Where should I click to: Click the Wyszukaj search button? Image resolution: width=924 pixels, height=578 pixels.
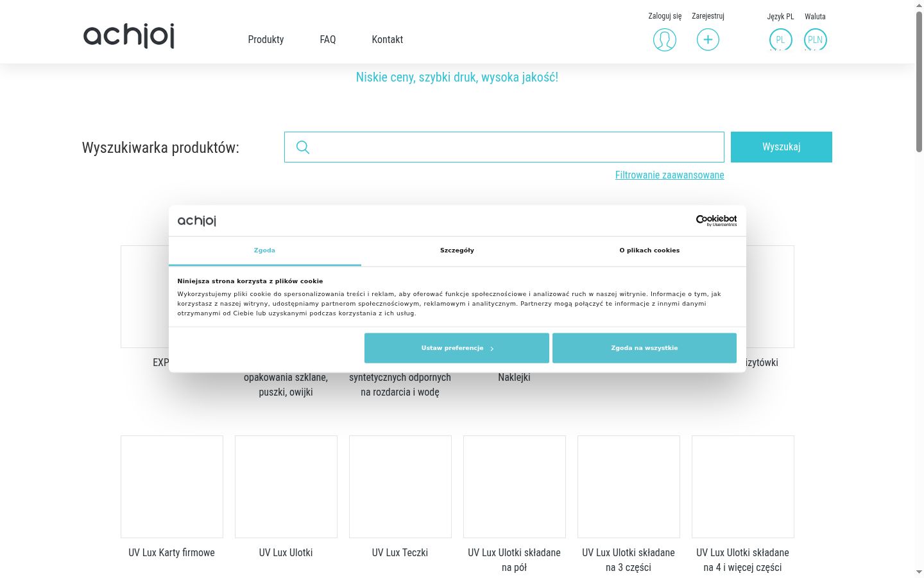point(782,147)
